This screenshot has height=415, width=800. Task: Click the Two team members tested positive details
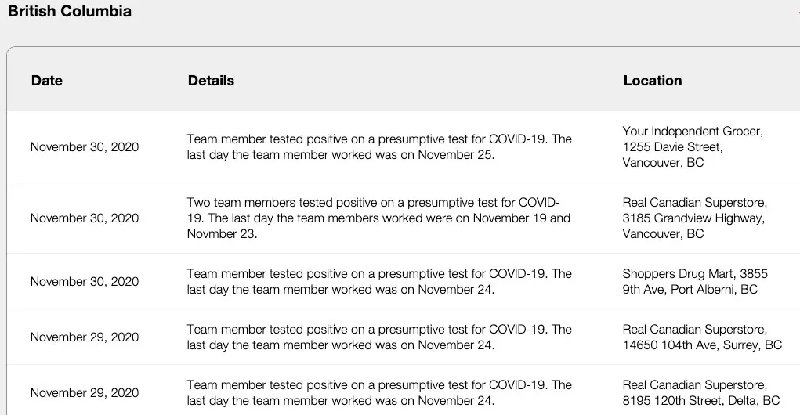pos(379,218)
